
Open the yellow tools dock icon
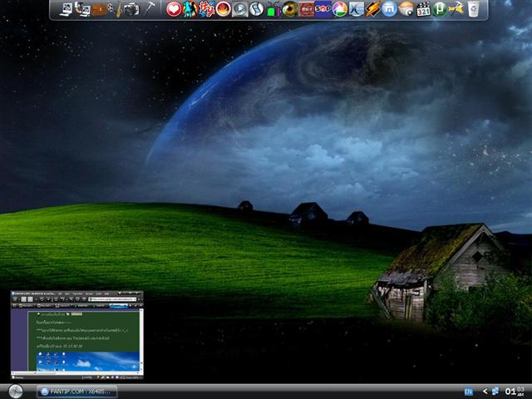pyautogui.click(x=456, y=9)
